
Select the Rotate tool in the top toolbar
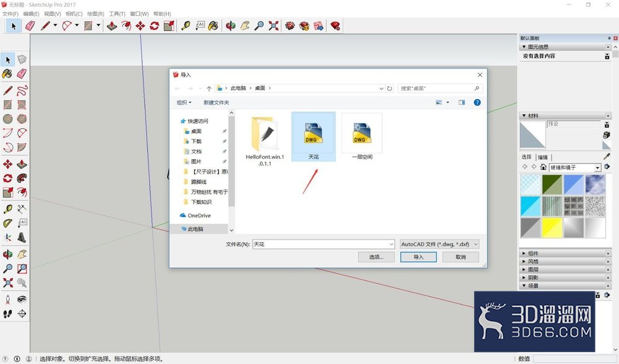point(154,26)
